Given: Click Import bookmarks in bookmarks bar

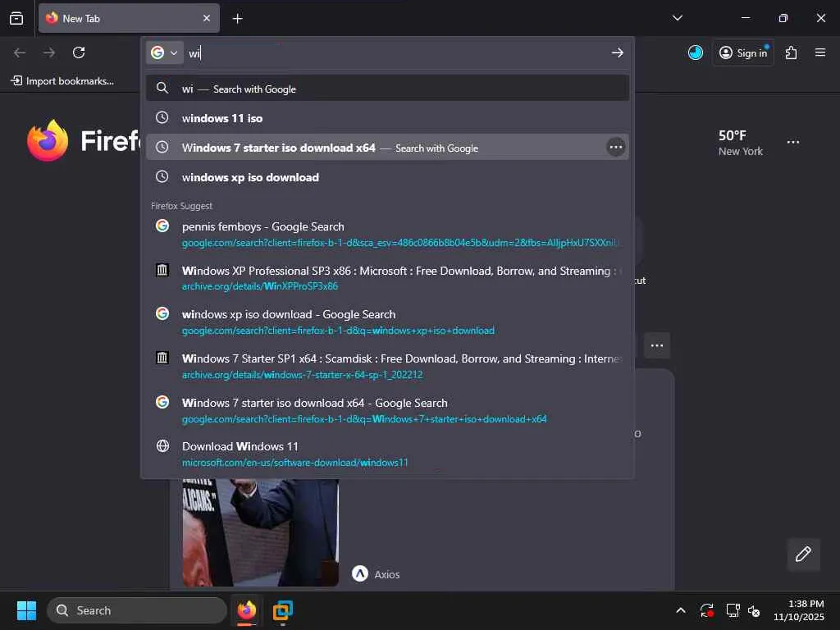Looking at the screenshot, I should (x=62, y=81).
